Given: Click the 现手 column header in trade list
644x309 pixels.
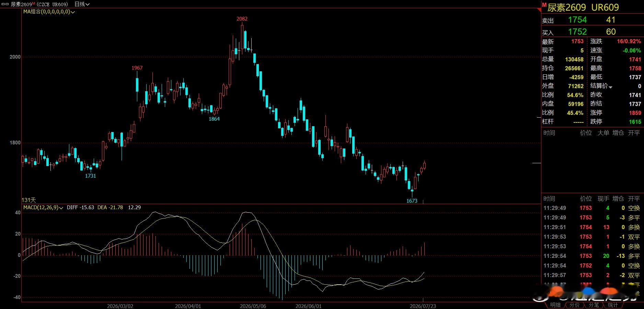Looking at the screenshot, I should 603,199.
